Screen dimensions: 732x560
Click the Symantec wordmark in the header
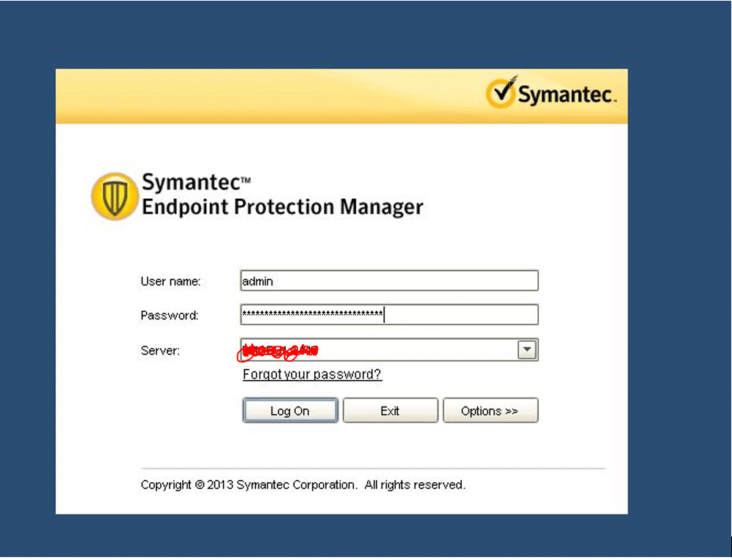(566, 95)
